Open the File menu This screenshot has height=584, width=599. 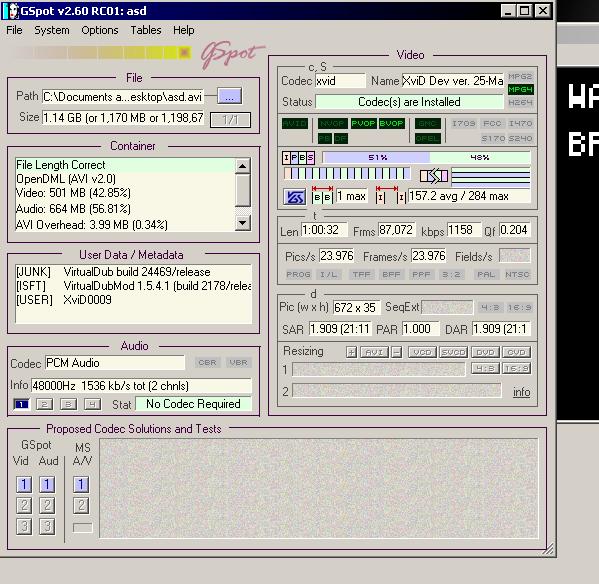click(14, 30)
